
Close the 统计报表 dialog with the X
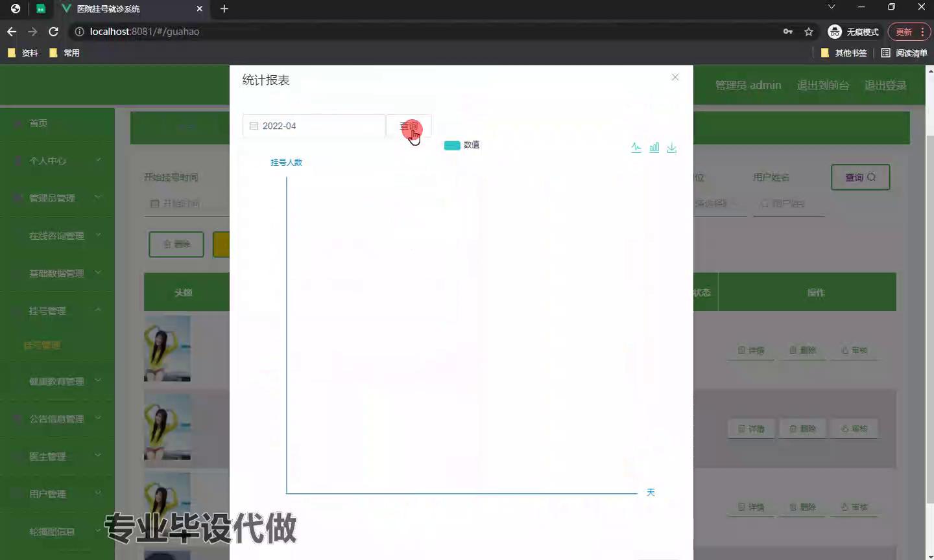(x=675, y=77)
